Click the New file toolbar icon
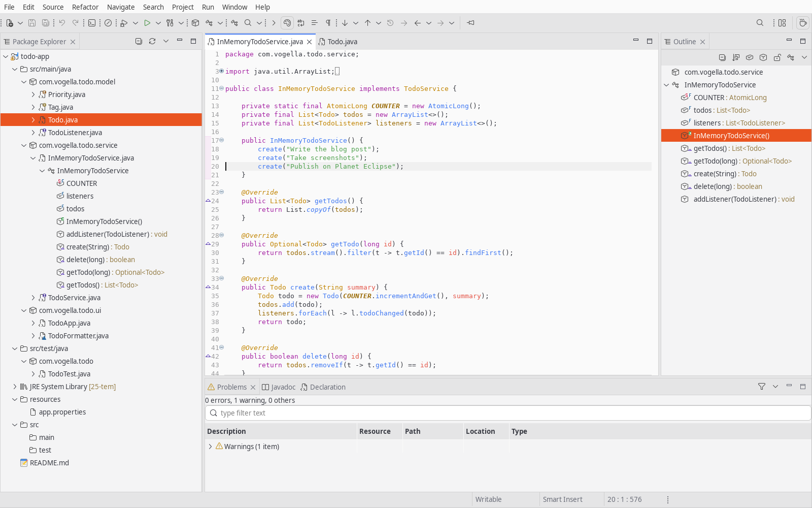Image resolution: width=812 pixels, height=508 pixels. pyautogui.click(x=10, y=23)
